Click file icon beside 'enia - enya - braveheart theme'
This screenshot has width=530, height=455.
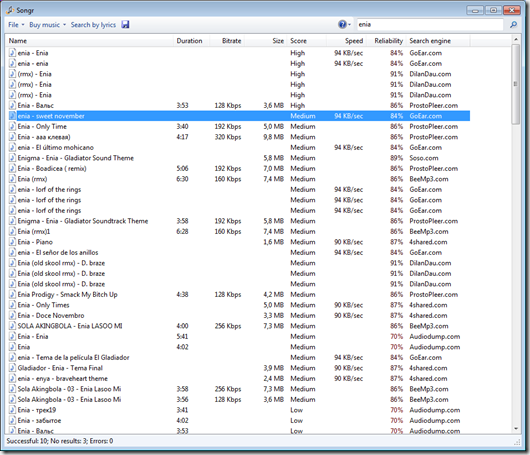12,378
